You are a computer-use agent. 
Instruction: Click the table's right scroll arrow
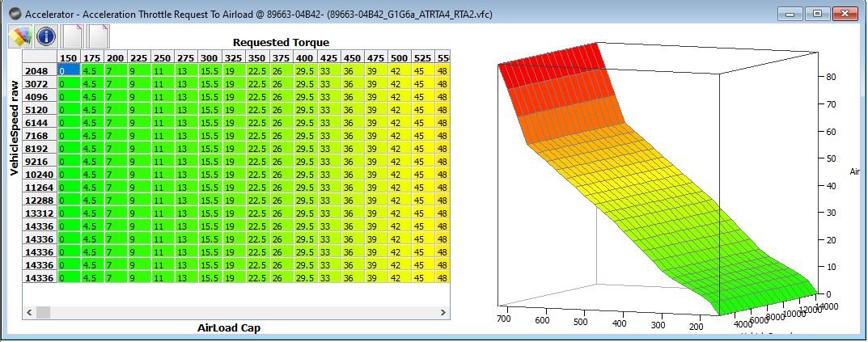442,313
